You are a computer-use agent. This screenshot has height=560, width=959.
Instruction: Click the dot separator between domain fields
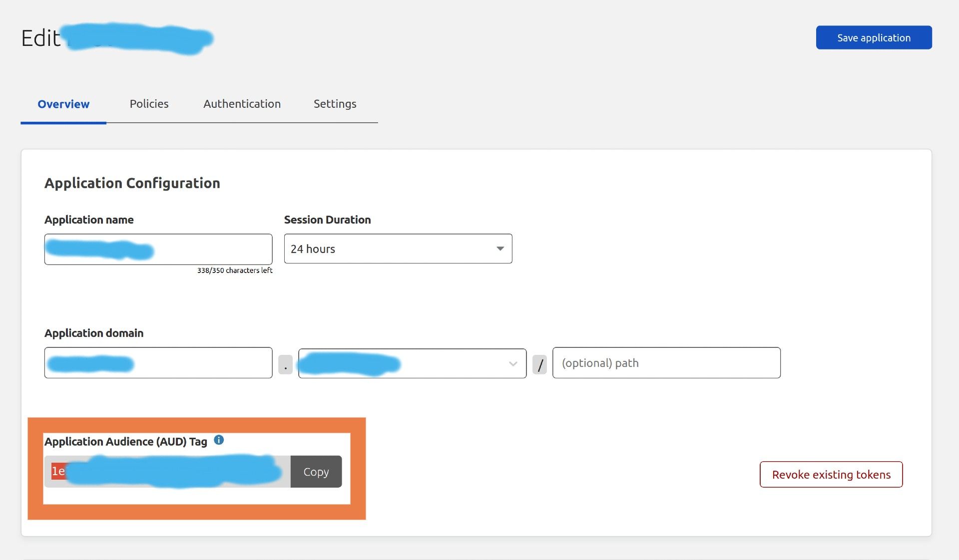click(x=285, y=365)
